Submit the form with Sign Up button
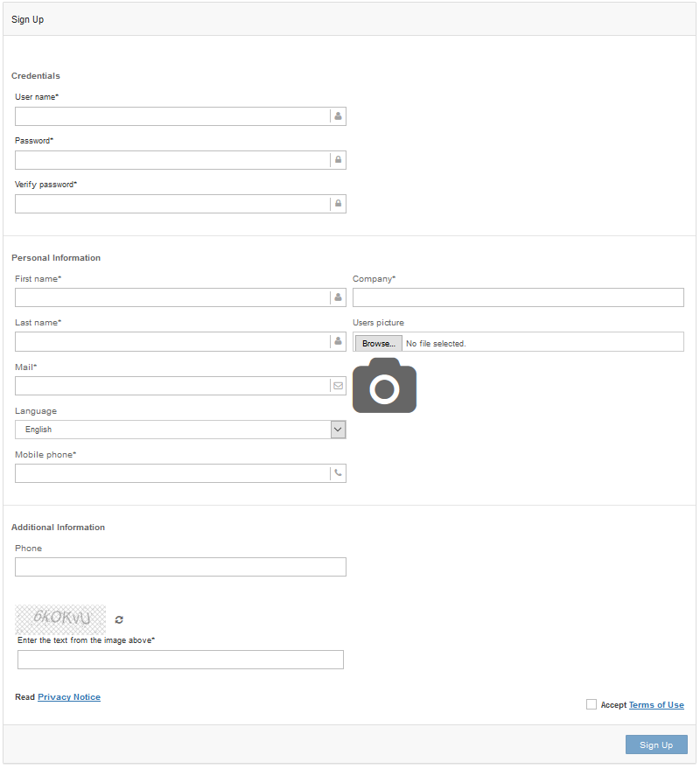The height and width of the screenshot is (769, 700). [x=655, y=745]
